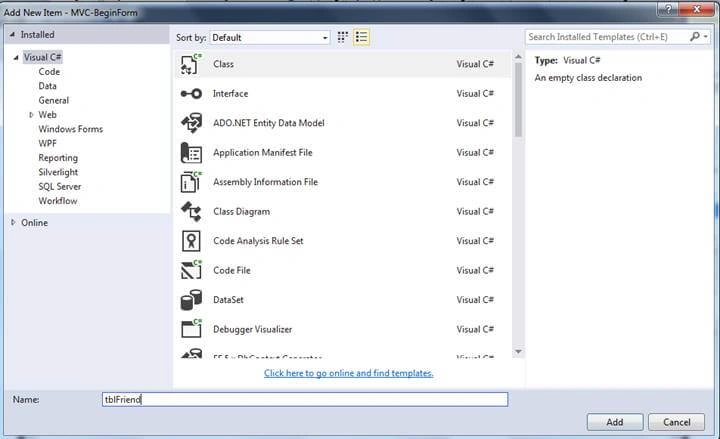Open the Sort by Default dropdown
This screenshot has width=720, height=439.
270,38
